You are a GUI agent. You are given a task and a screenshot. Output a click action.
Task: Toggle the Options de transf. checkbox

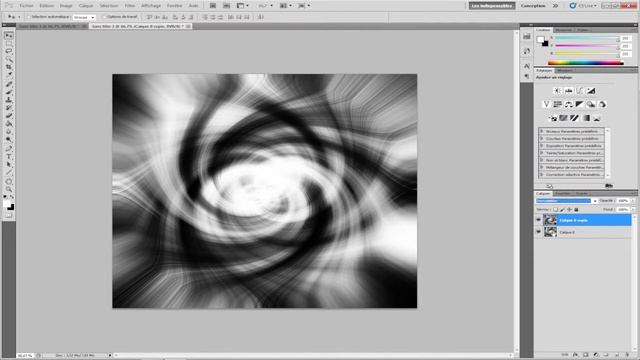pos(104,17)
